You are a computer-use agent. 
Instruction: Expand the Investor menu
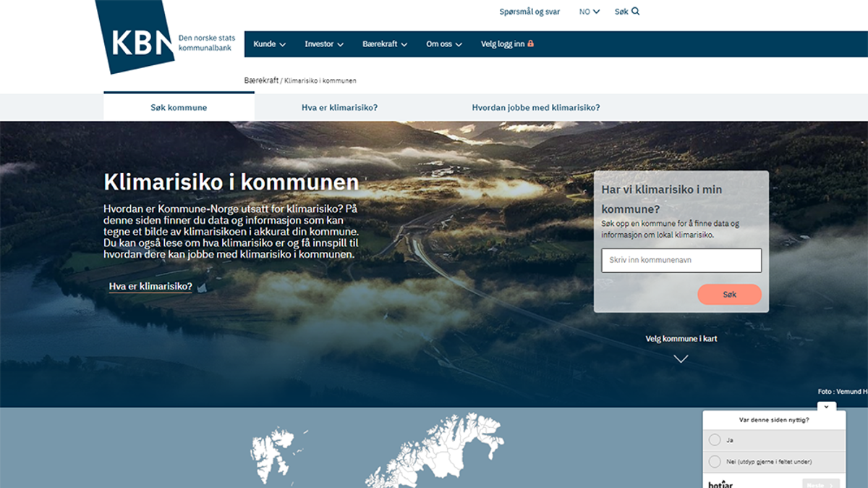pyautogui.click(x=323, y=43)
